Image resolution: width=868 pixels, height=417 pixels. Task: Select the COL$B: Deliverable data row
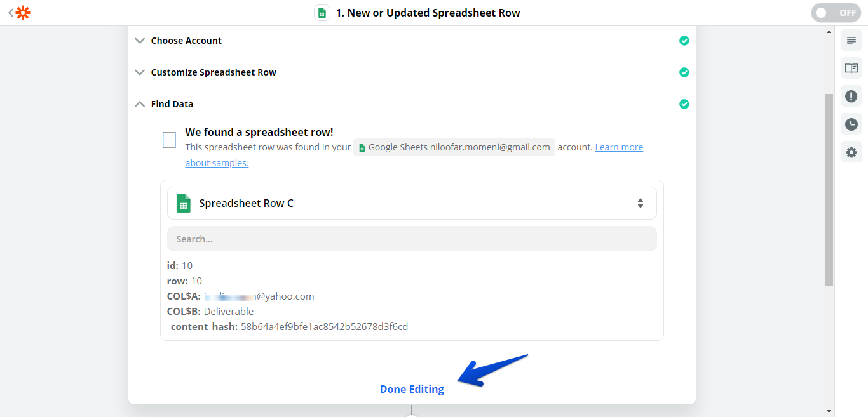[x=210, y=312]
